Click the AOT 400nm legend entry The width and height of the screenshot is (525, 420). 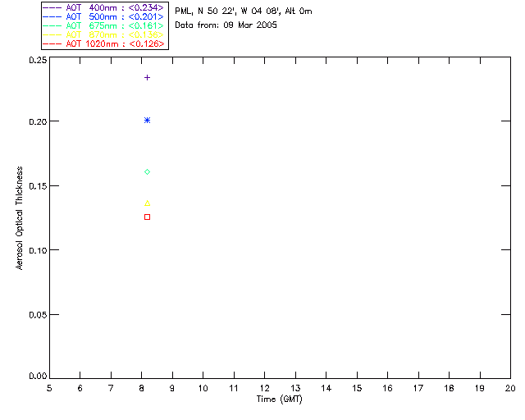click(x=115, y=7)
